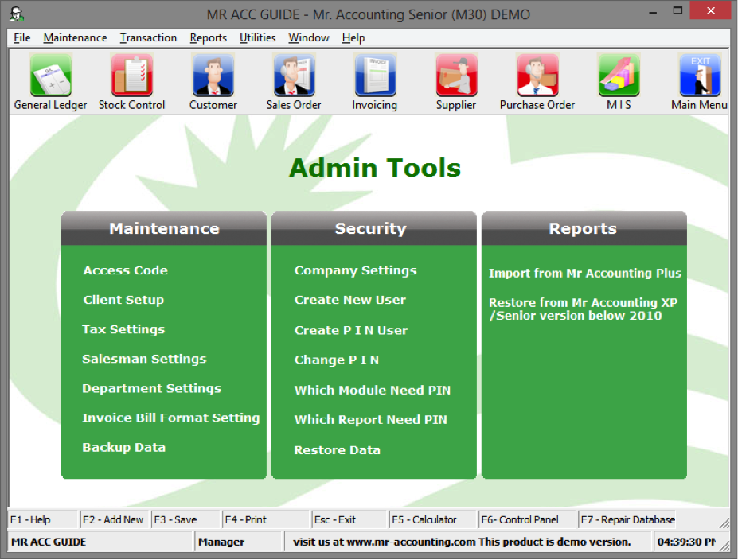This screenshot has width=738, height=560.
Task: Click Esc - Exit button
Action: coord(349,519)
